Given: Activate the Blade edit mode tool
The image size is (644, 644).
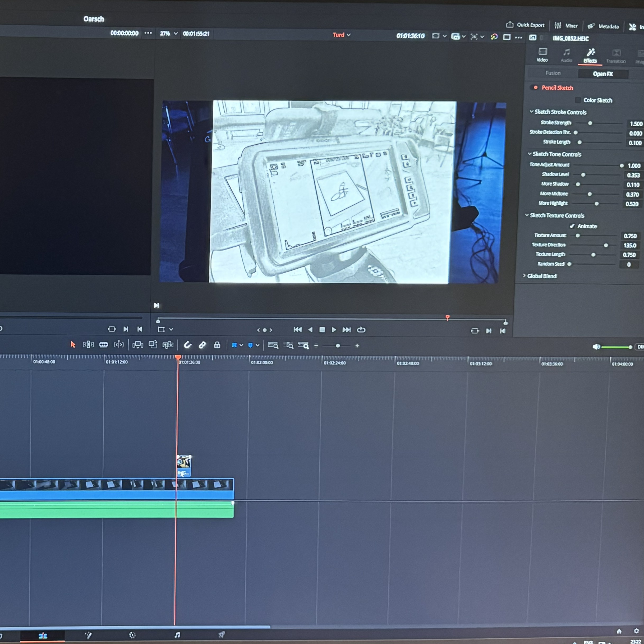Looking at the screenshot, I should [103, 345].
